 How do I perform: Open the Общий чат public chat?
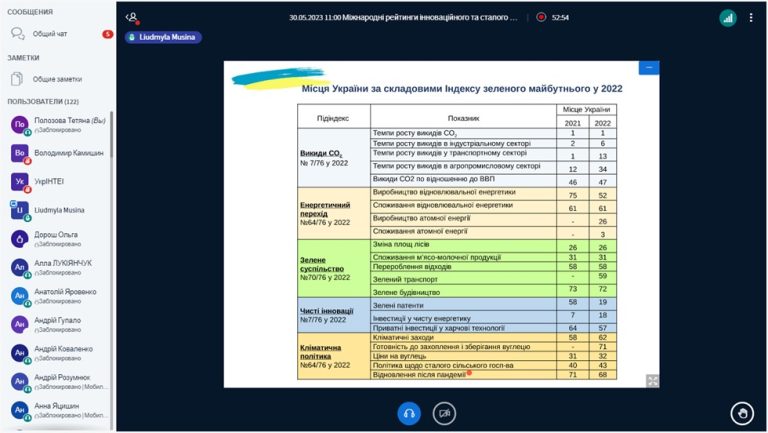coord(59,34)
